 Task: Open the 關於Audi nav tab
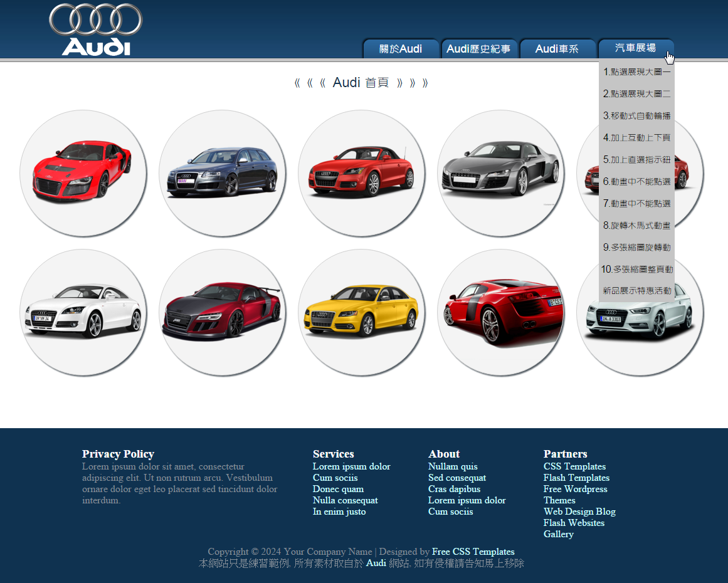401,49
